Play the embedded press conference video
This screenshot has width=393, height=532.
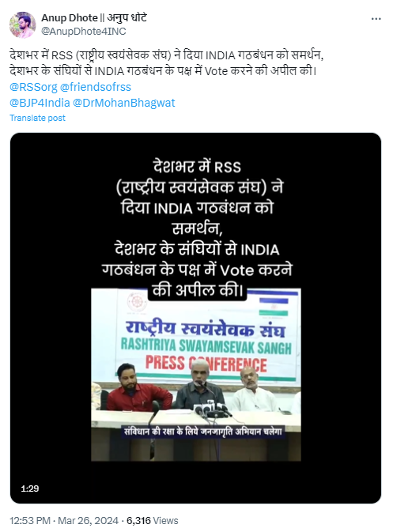click(x=195, y=318)
